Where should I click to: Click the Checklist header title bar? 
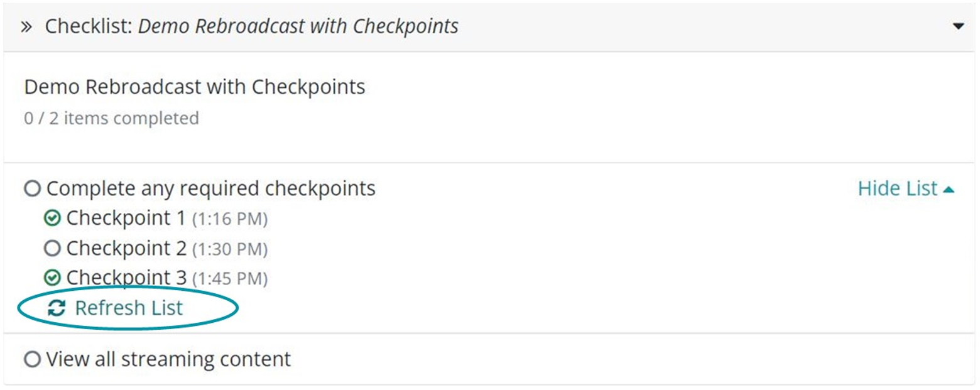(x=490, y=26)
